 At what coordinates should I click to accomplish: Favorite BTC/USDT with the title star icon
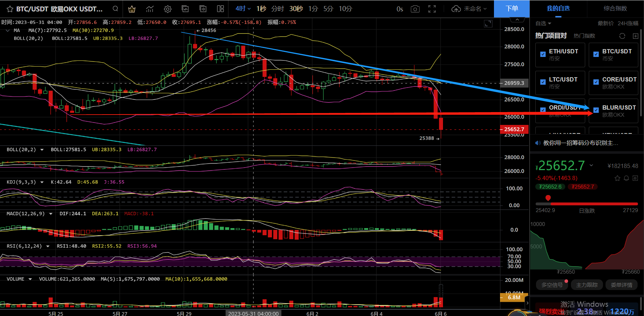(10, 9)
